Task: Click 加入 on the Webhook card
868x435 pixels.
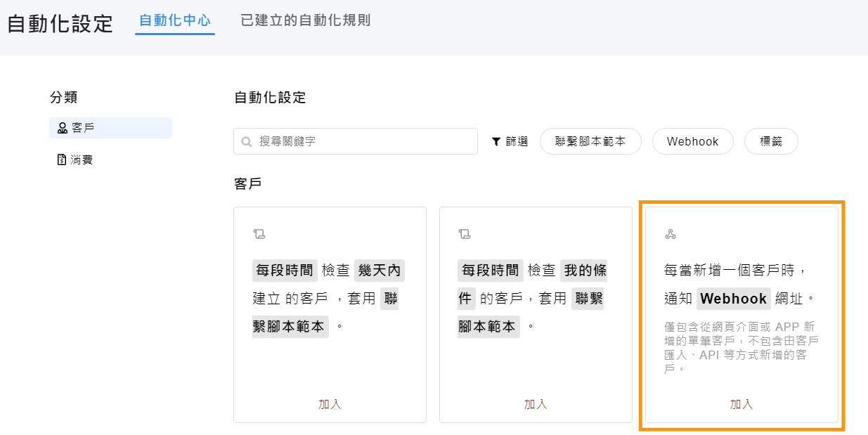Action: (741, 404)
